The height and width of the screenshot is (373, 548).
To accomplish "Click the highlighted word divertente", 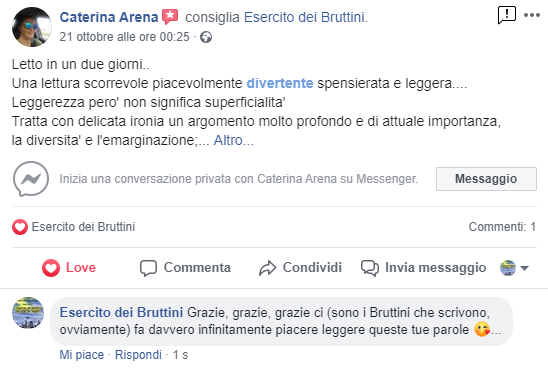I will pyautogui.click(x=280, y=83).
